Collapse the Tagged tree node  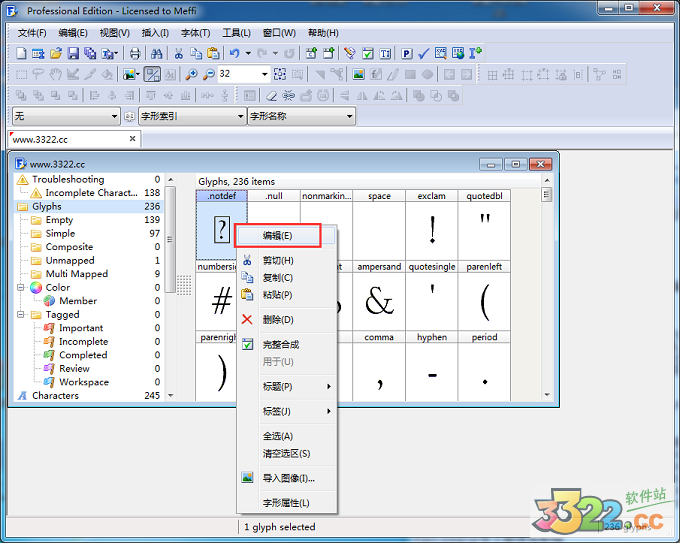[x=23, y=314]
